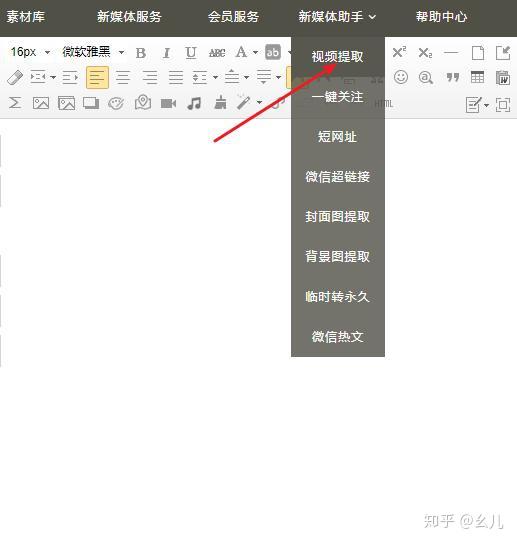Image resolution: width=517 pixels, height=544 pixels.
Task: Expand the paragraph spacing after arrow
Action: (279, 77)
